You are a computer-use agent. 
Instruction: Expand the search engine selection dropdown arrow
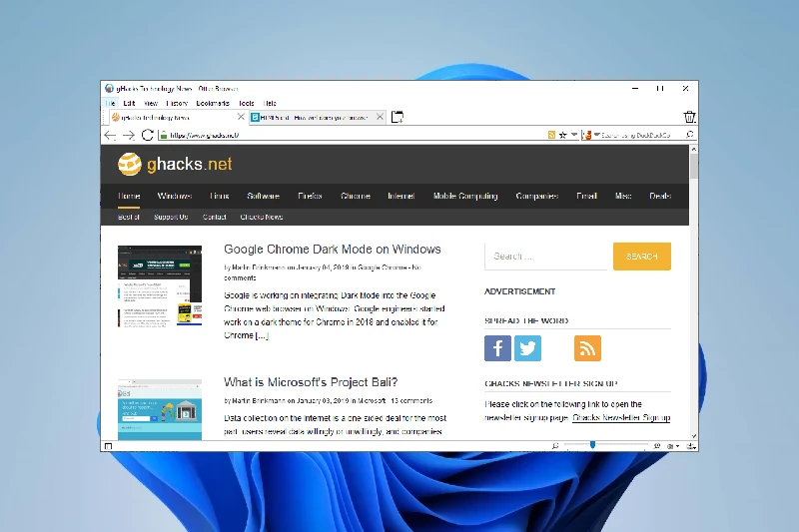coord(596,135)
